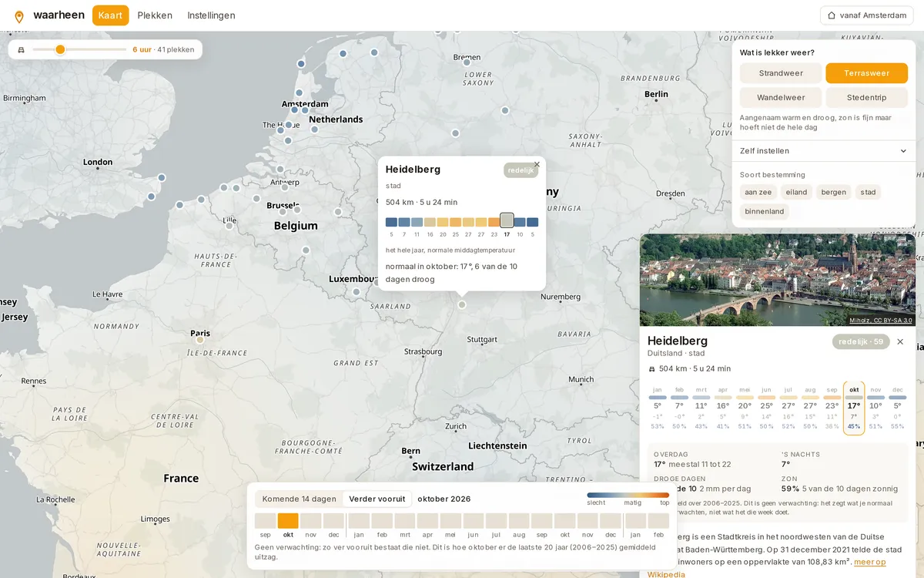
Task: Select the apr cell in bottom timeline
Action: point(427,521)
